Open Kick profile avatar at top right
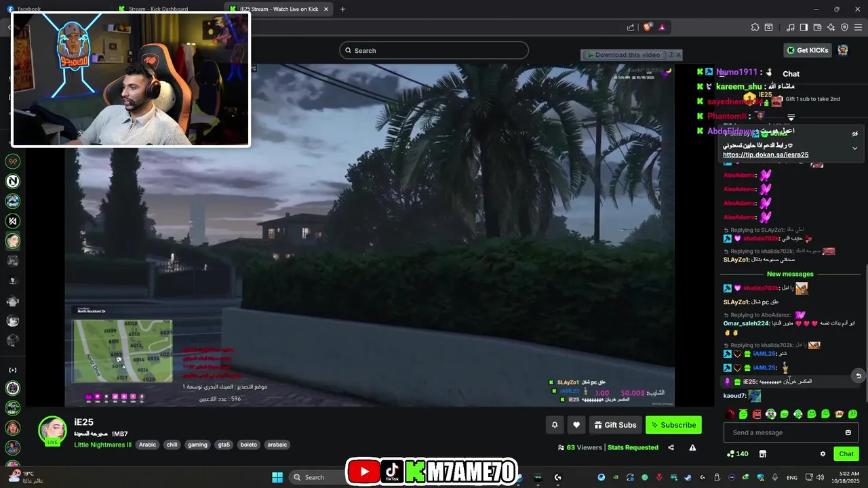Screen dimensions: 868x488 coord(843,50)
